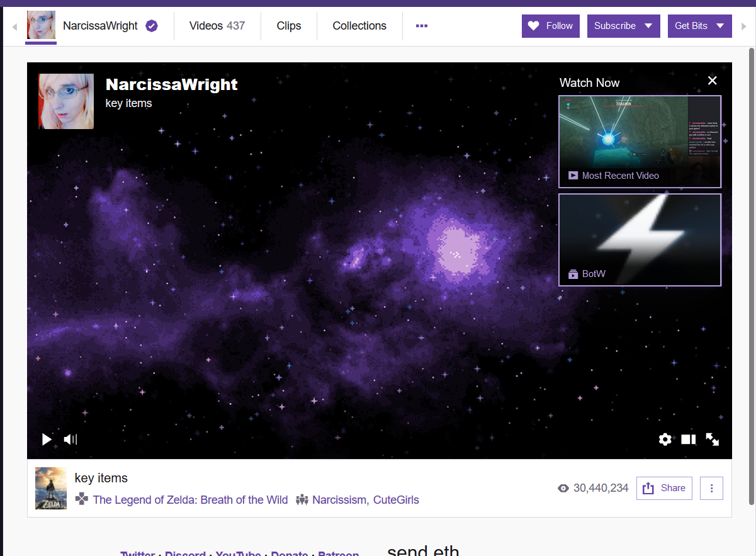Click the 'key items' stream title below player
The width and height of the screenshot is (756, 556).
point(101,478)
